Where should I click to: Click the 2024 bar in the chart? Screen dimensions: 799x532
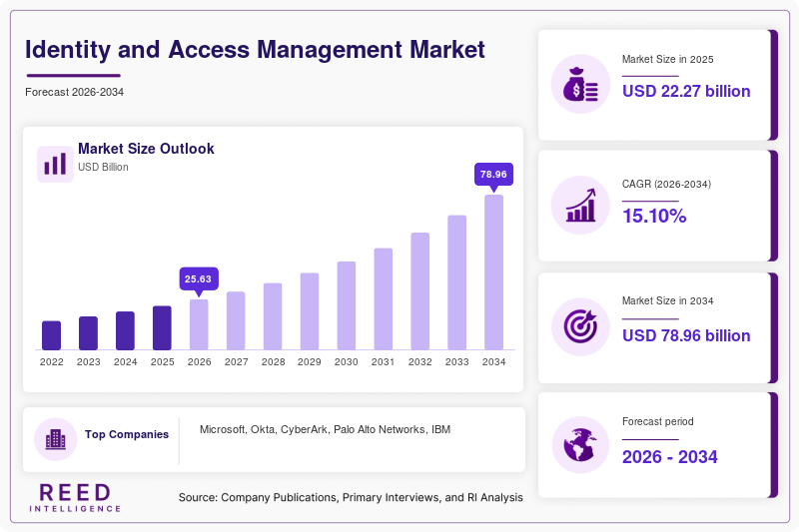click(126, 331)
